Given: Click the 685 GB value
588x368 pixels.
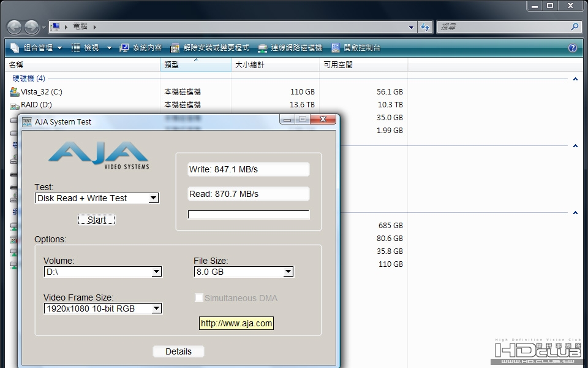Looking at the screenshot, I should pyautogui.click(x=390, y=226).
